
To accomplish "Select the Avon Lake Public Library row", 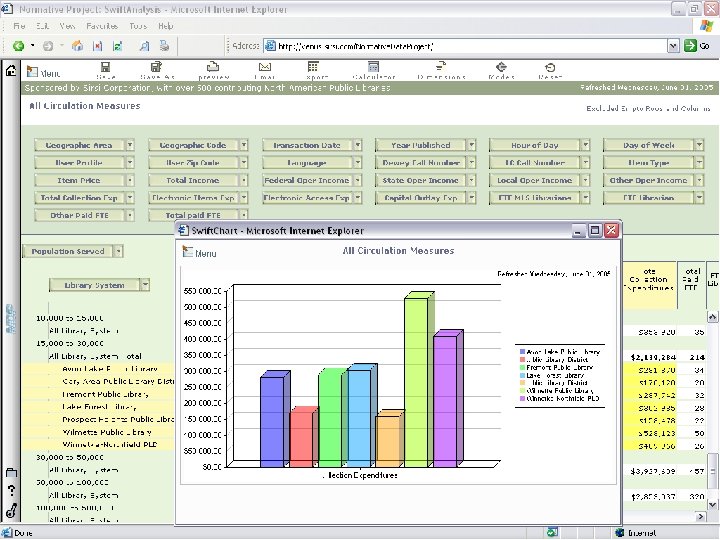I will pyautogui.click(x=110, y=369).
